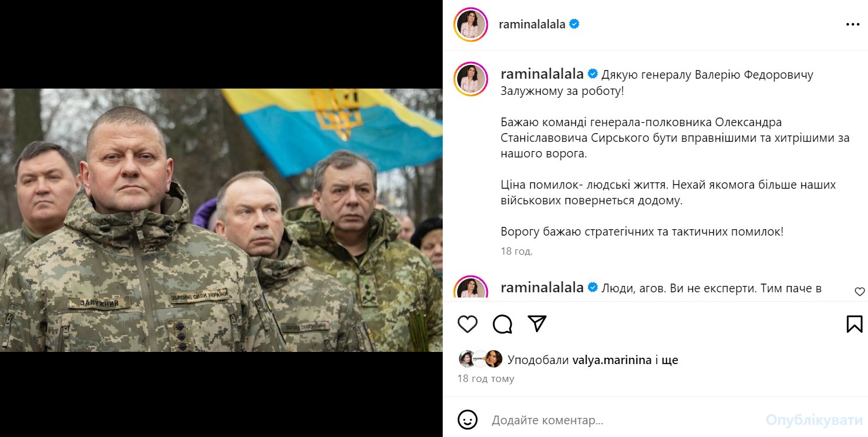Screen dimensions: 868x437
Task: Share the post with the paper plane icon
Action: tap(538, 324)
